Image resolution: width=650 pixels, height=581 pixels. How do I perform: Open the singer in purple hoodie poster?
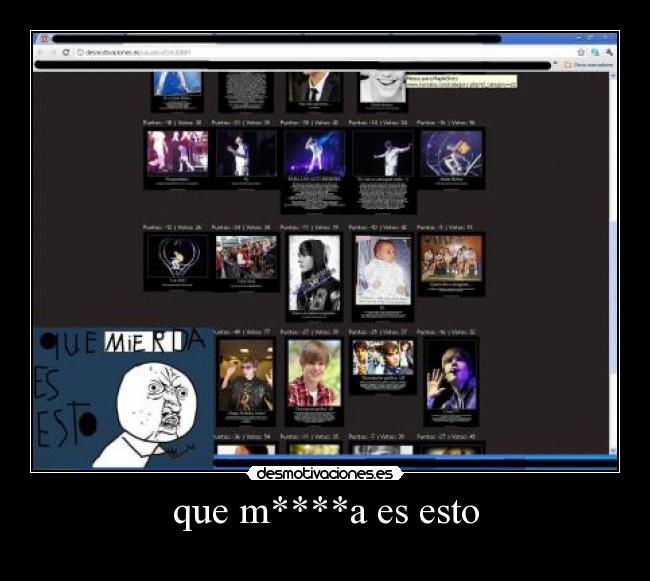[x=451, y=382]
